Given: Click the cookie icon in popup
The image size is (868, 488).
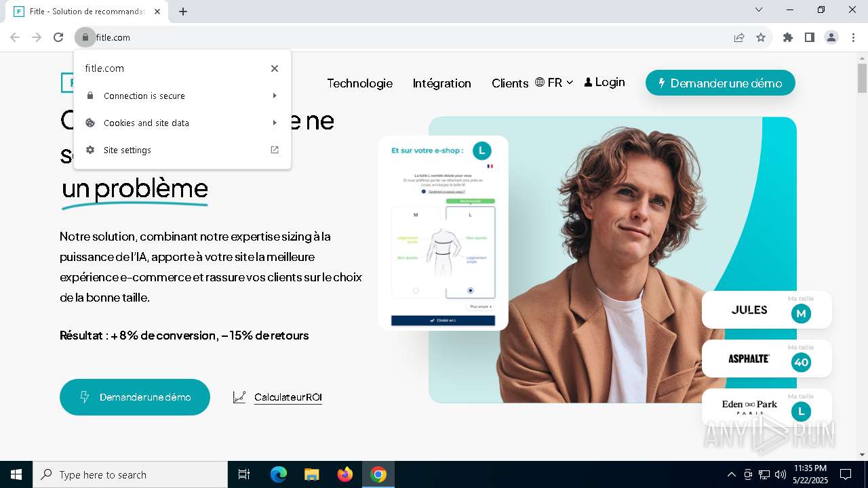Looking at the screenshot, I should [90, 123].
